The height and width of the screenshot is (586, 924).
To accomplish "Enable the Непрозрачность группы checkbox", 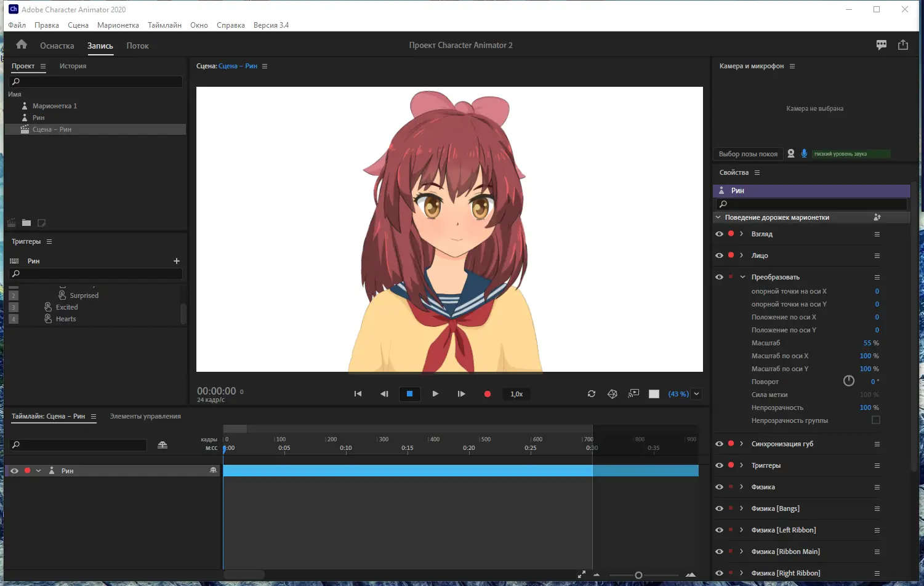I will tap(875, 420).
